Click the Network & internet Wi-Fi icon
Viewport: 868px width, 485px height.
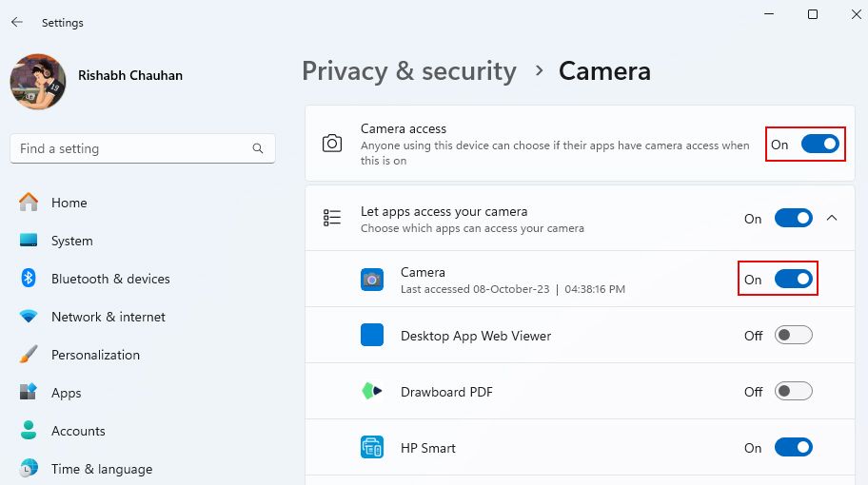point(29,317)
